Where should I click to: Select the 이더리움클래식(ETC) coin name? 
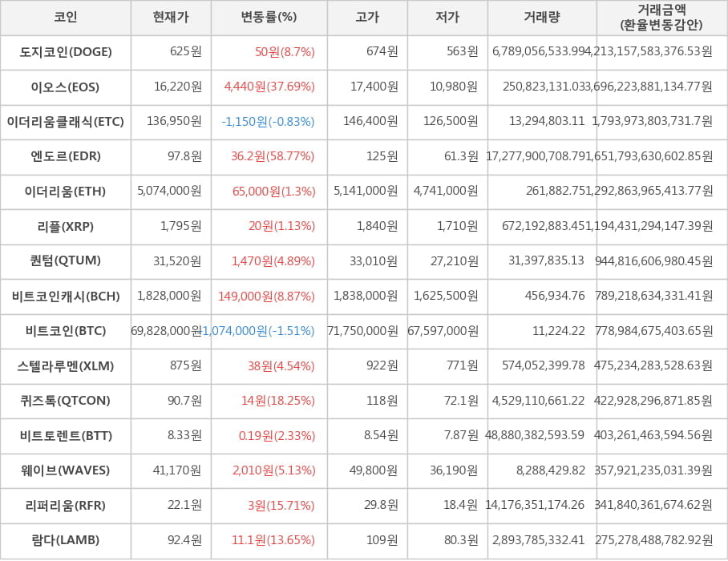pos(66,122)
